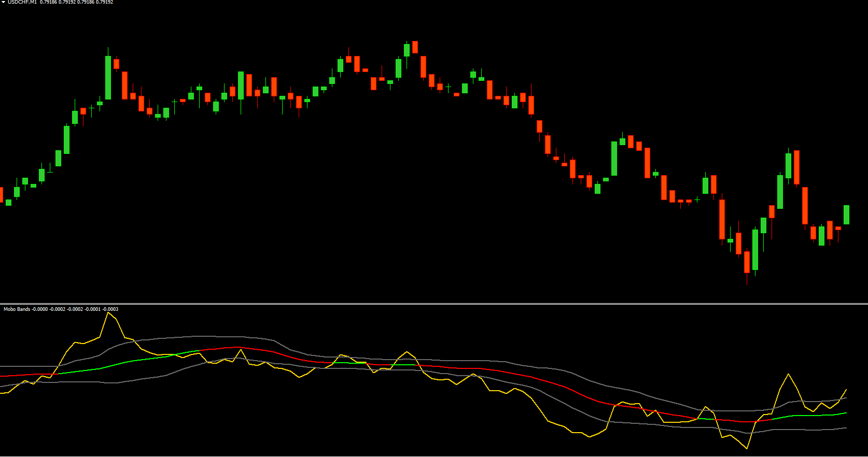Click the highest peak of the yellow line
This screenshot has height=457, width=868.
point(108,313)
